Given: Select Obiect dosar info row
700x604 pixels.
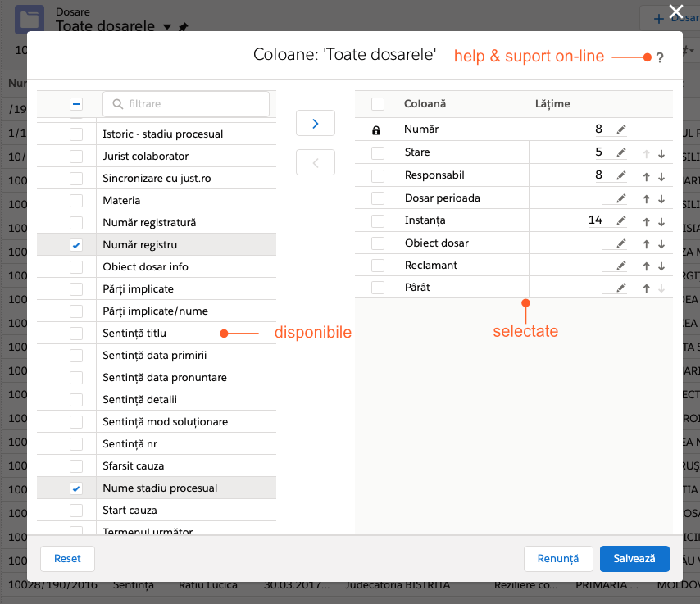Looking at the screenshot, I should [157, 267].
